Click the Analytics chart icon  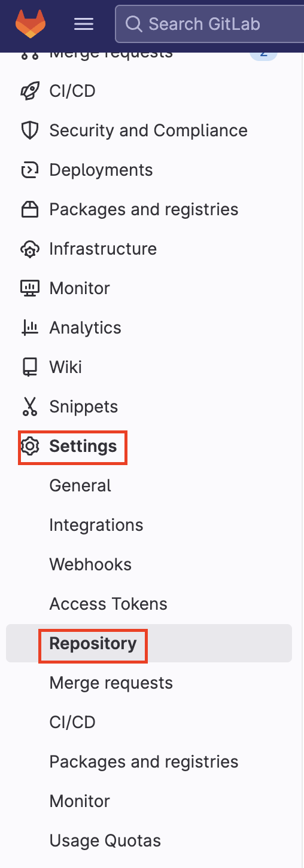click(29, 328)
